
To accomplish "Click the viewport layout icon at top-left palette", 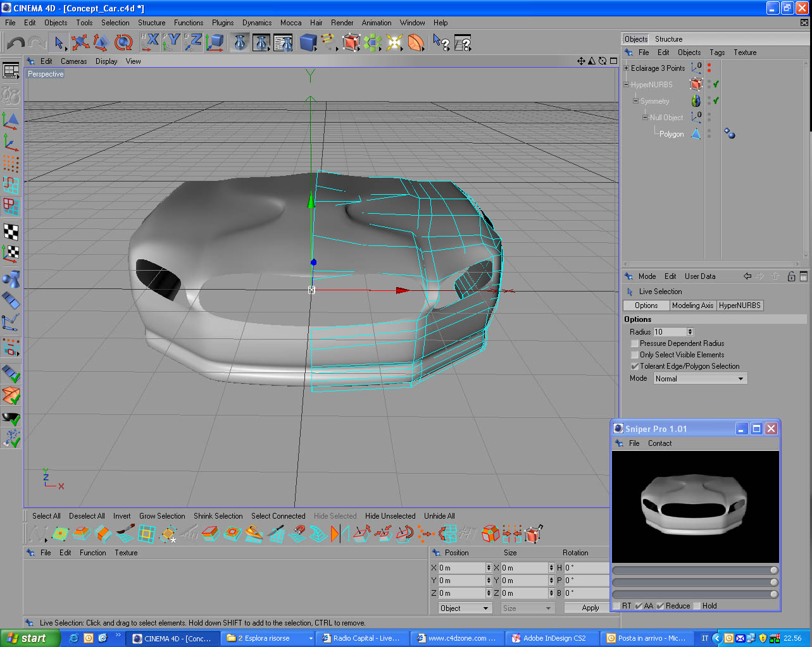I will [11, 70].
